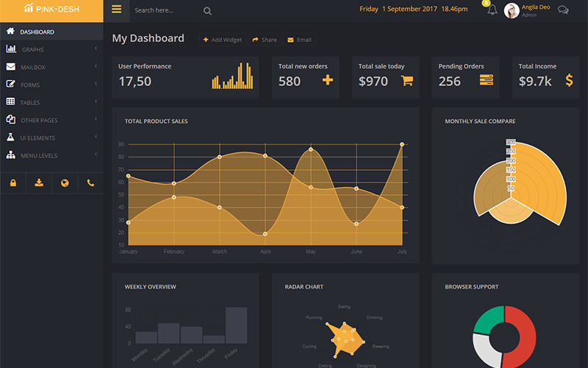588x368 pixels.
Task: Click the lock icon in sidebar
Action: [x=13, y=183]
